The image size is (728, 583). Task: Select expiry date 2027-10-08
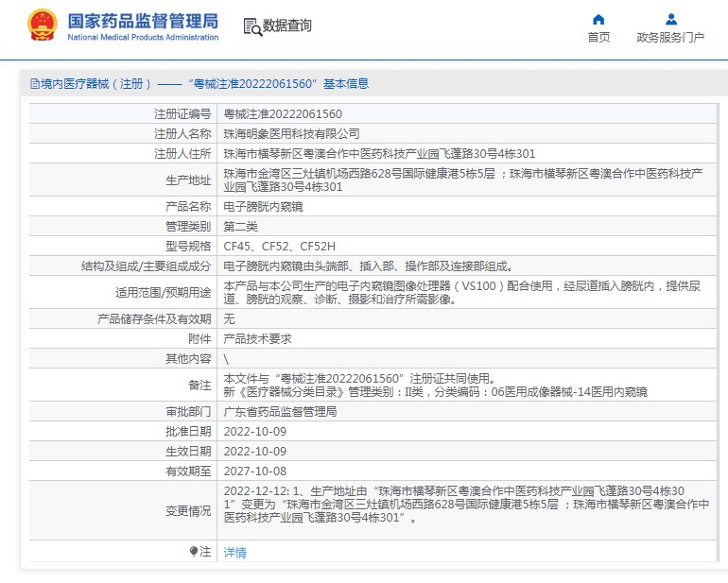click(x=255, y=472)
